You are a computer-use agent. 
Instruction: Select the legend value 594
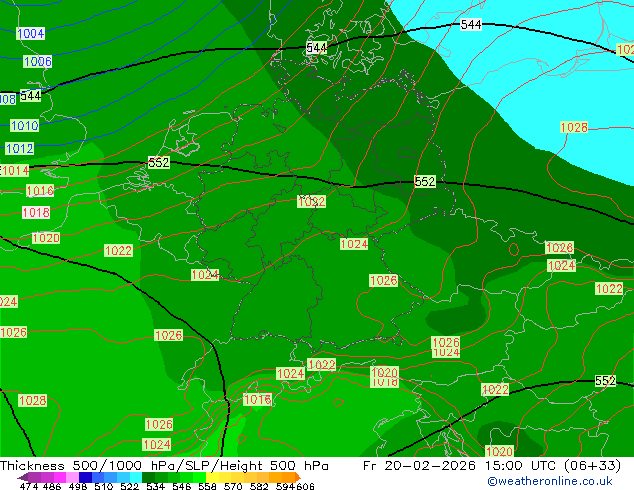[285, 486]
